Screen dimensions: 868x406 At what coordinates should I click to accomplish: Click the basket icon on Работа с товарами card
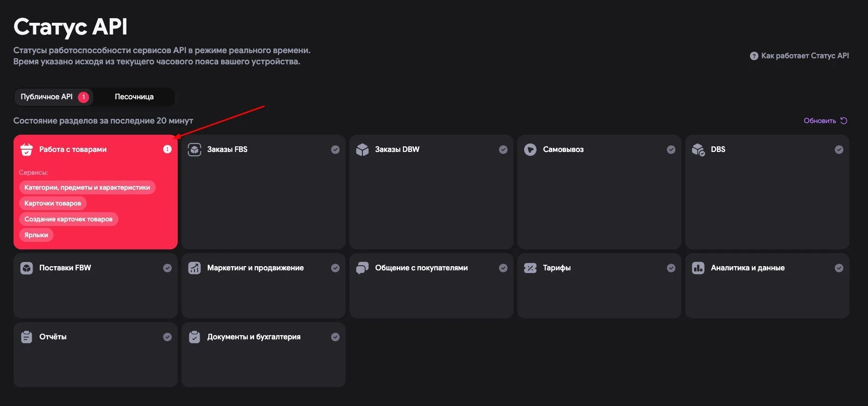coord(27,149)
